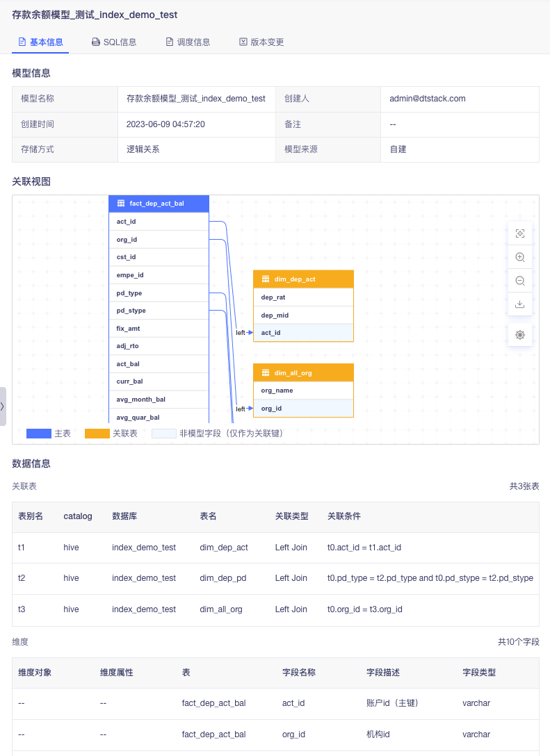
Task: Click the table icon in dim_dep_act header
Action: [x=266, y=279]
